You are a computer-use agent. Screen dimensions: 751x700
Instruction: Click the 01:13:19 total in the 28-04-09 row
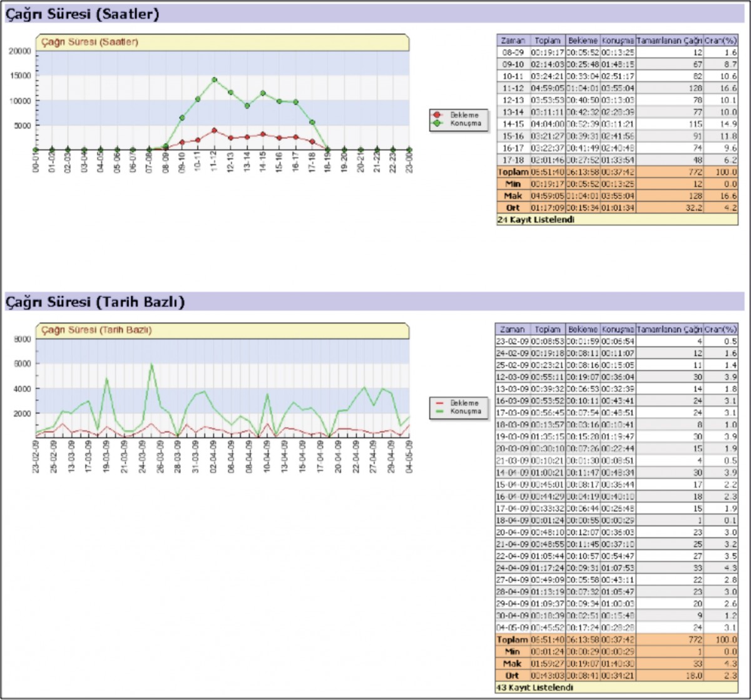pos(548,592)
